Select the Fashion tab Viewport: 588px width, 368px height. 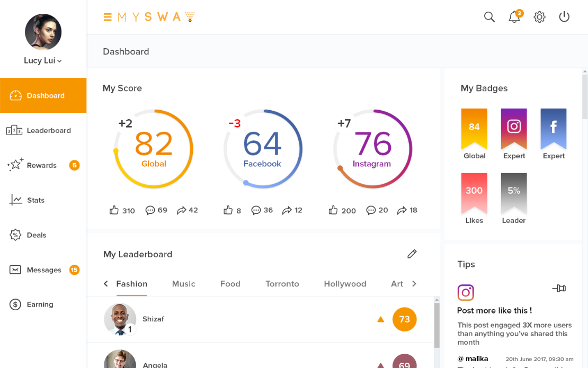click(131, 284)
